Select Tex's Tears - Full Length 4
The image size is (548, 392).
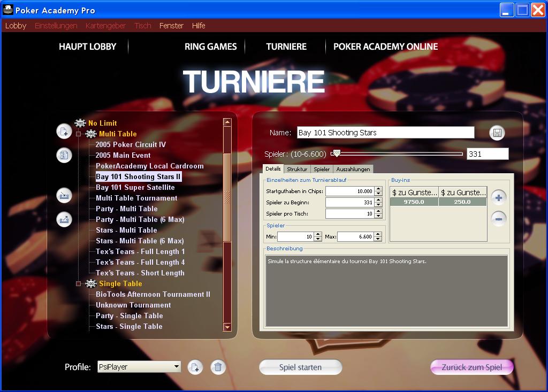click(140, 262)
